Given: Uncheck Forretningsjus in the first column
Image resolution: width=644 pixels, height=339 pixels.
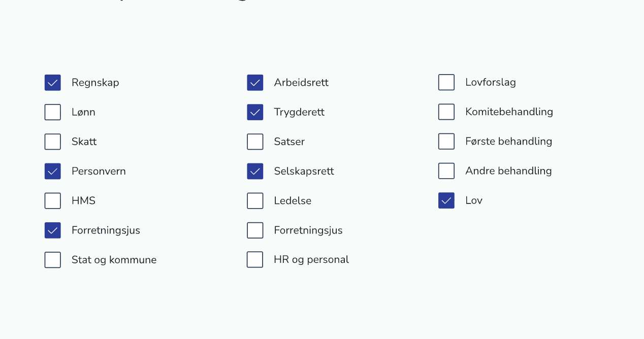Looking at the screenshot, I should [52, 230].
